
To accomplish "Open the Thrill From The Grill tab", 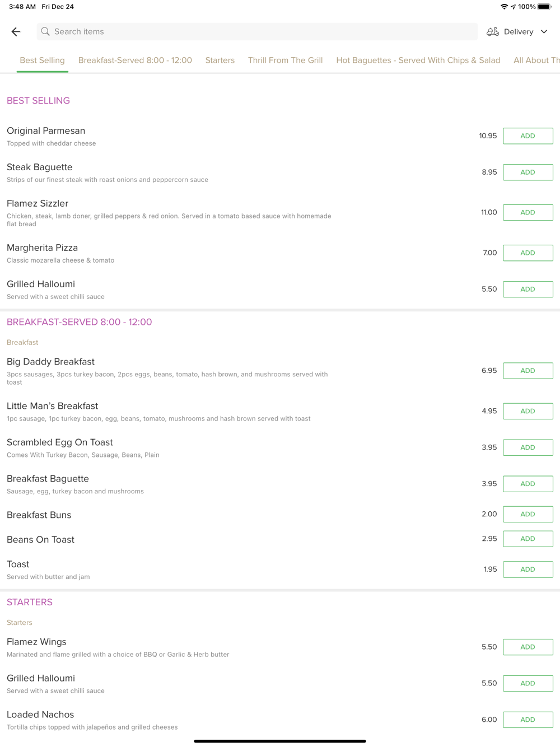I will (285, 60).
